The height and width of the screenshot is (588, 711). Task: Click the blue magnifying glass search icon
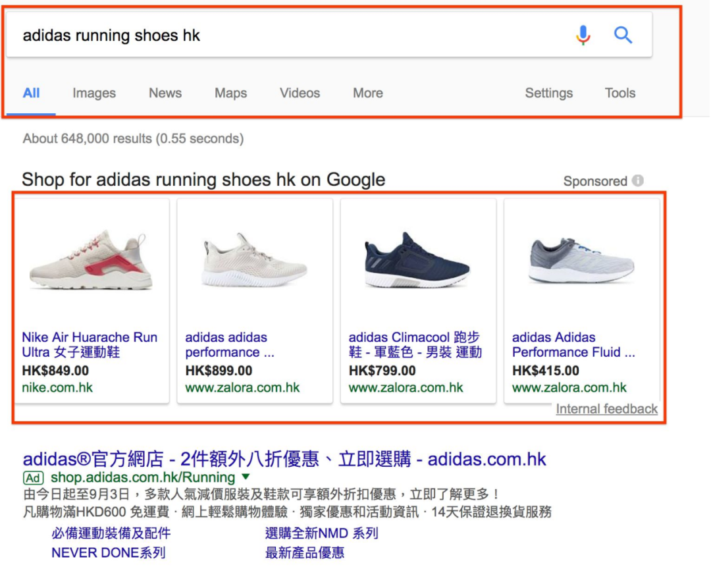pyautogui.click(x=623, y=35)
